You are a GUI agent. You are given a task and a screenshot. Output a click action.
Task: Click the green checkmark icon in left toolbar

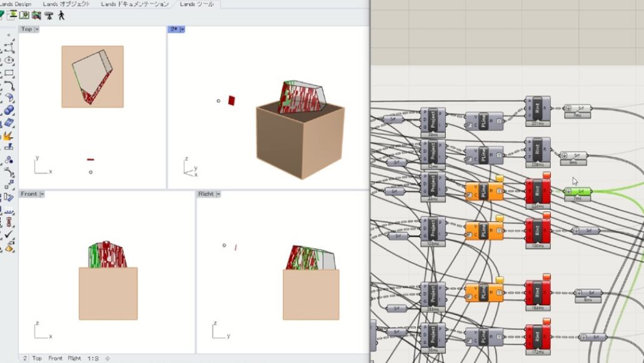coord(9,234)
